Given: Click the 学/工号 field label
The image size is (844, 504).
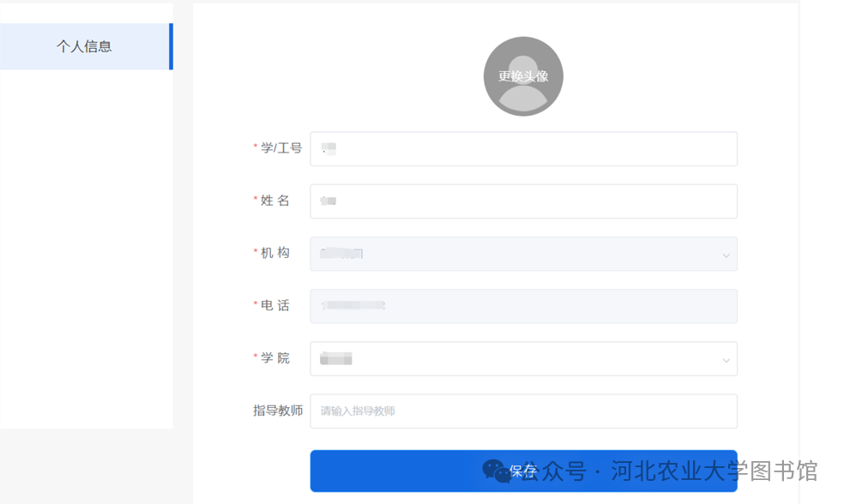Looking at the screenshot, I should (281, 148).
